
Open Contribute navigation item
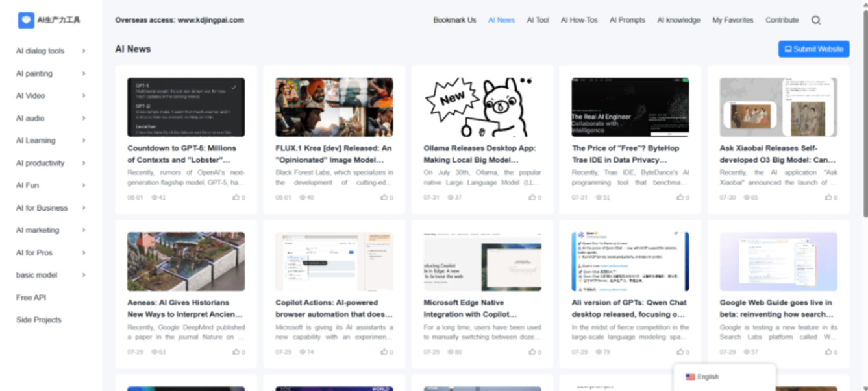click(782, 20)
